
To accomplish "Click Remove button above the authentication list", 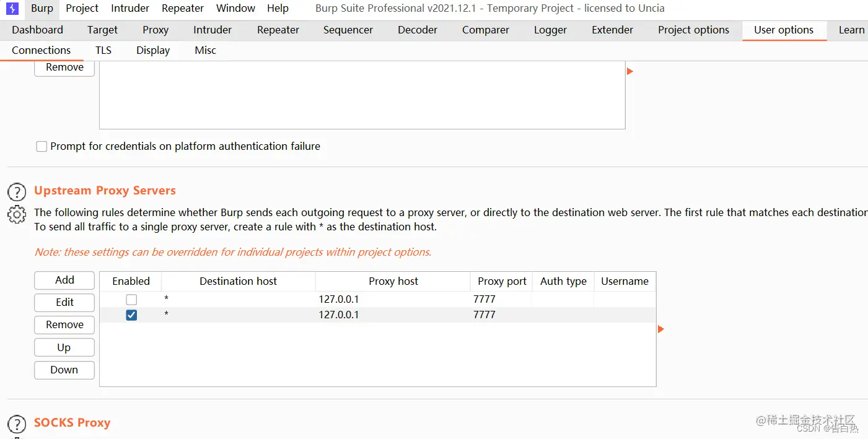I will click(x=64, y=68).
